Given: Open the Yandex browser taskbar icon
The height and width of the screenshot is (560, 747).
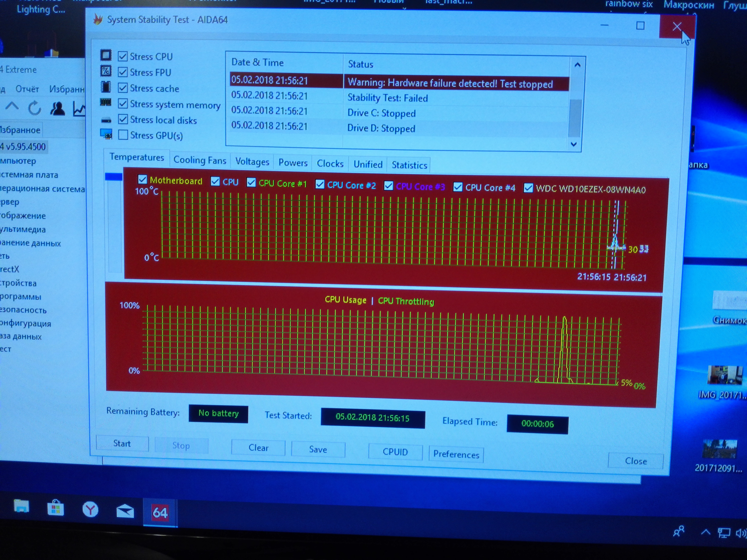Looking at the screenshot, I should click(x=90, y=509).
